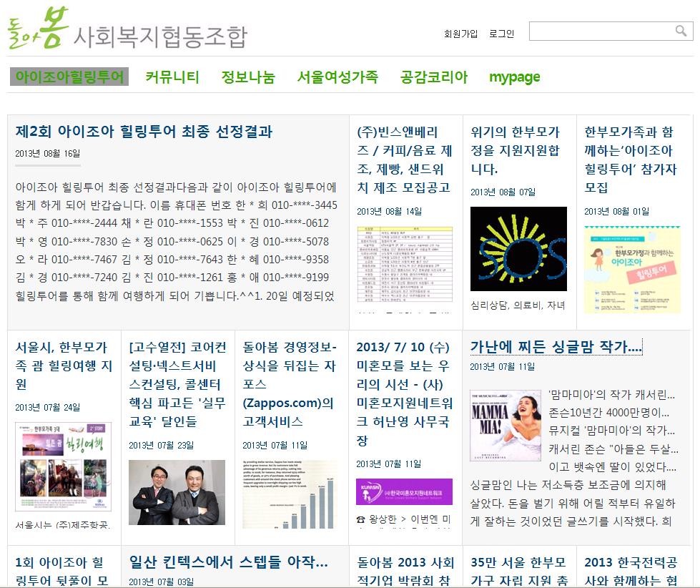View the 힐링여행 flyer thumbnail
Screen dimensions: 700x588
click(64, 466)
